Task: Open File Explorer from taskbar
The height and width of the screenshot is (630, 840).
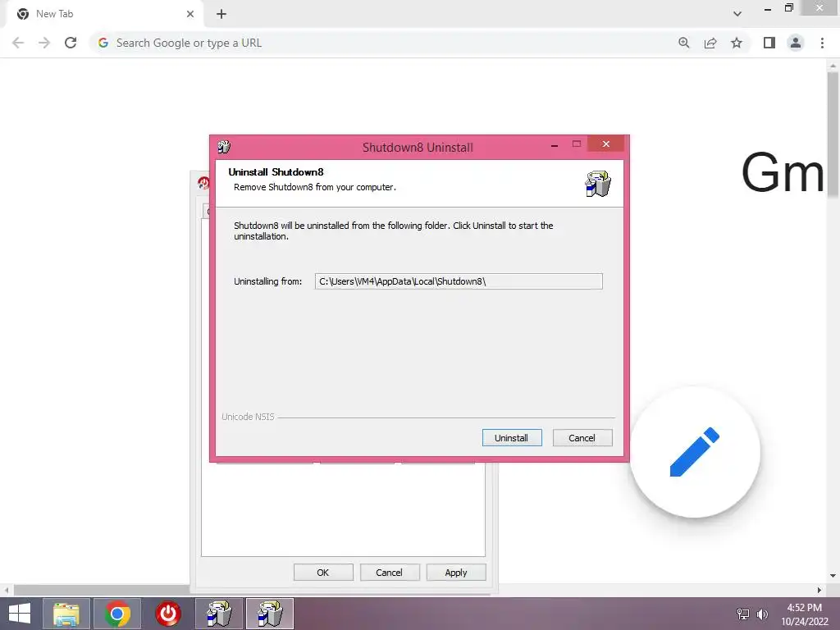Action: [x=66, y=614]
